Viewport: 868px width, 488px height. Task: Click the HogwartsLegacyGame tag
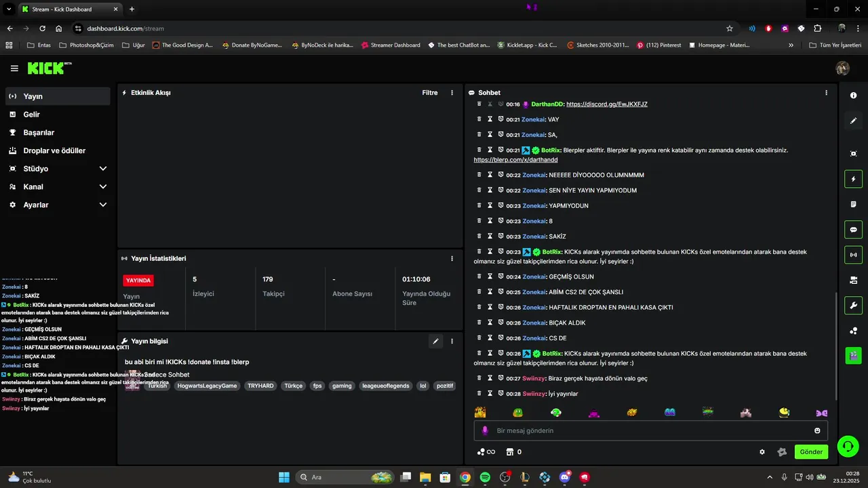point(207,386)
